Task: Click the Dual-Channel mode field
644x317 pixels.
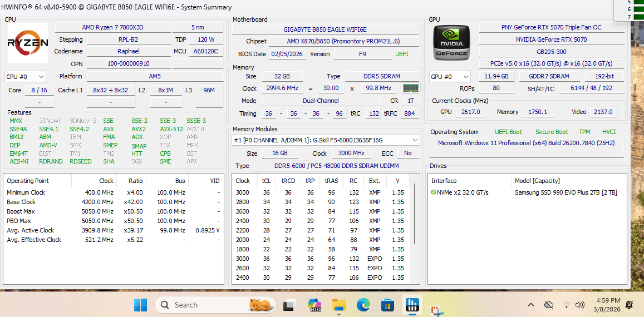Action: pyautogui.click(x=322, y=101)
